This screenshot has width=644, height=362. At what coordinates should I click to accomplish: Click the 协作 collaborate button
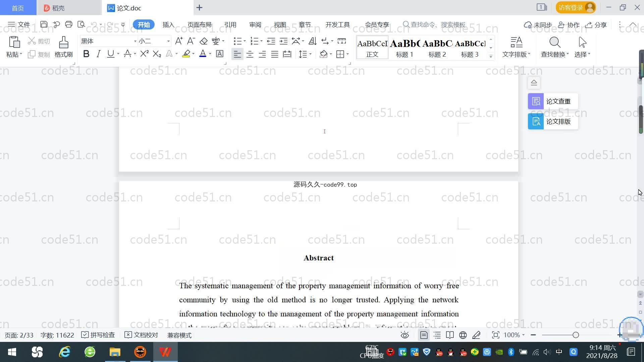569,25
